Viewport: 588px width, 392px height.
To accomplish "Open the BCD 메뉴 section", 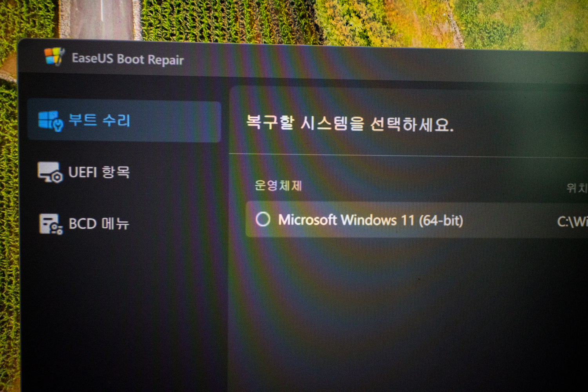I will [83, 224].
